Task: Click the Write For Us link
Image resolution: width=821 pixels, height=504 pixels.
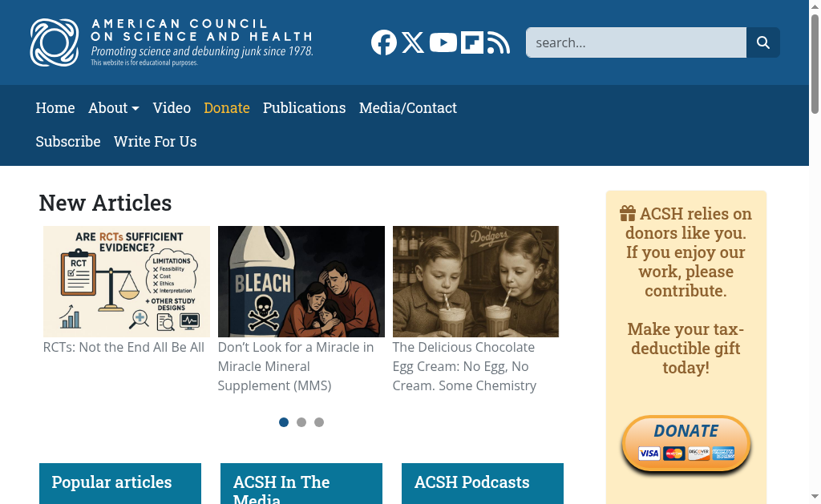Action: (x=155, y=142)
